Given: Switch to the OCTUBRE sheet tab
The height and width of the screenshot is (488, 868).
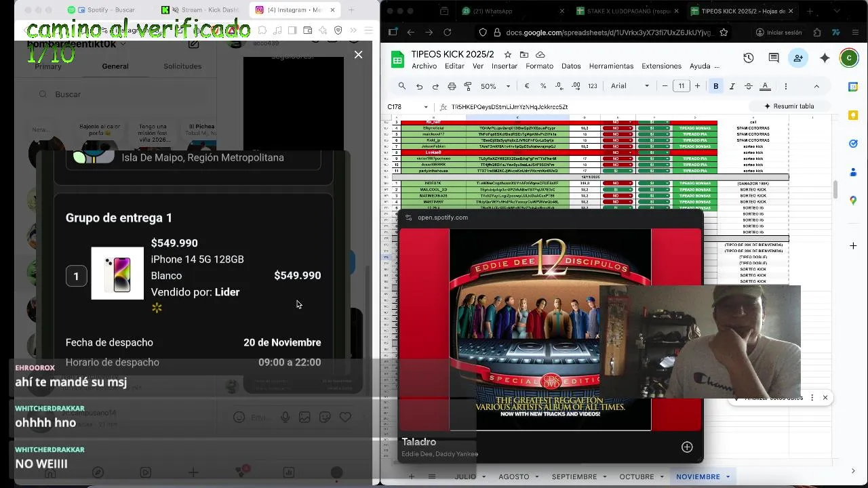Looking at the screenshot, I should pos(637,476).
